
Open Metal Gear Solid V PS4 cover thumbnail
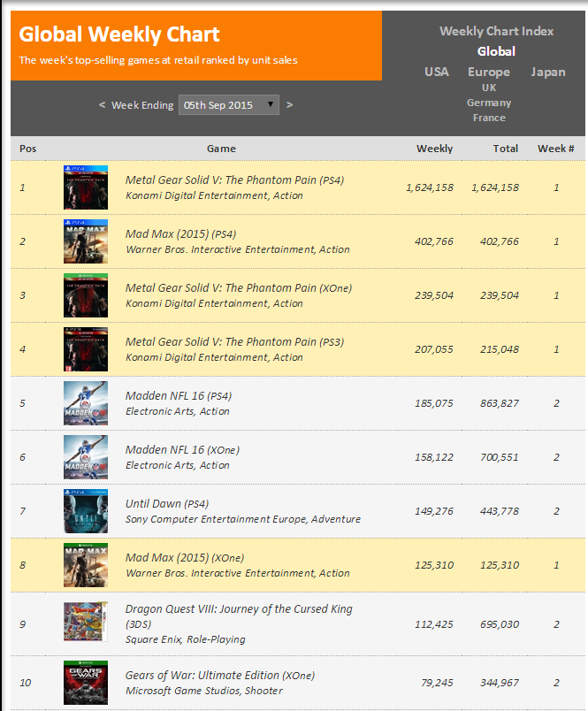pyautogui.click(x=86, y=187)
